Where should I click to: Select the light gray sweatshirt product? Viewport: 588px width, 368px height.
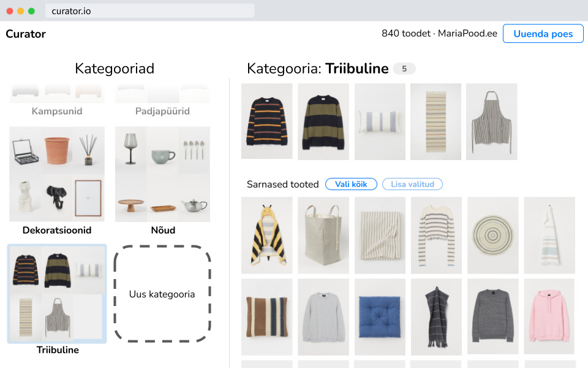[323, 316]
